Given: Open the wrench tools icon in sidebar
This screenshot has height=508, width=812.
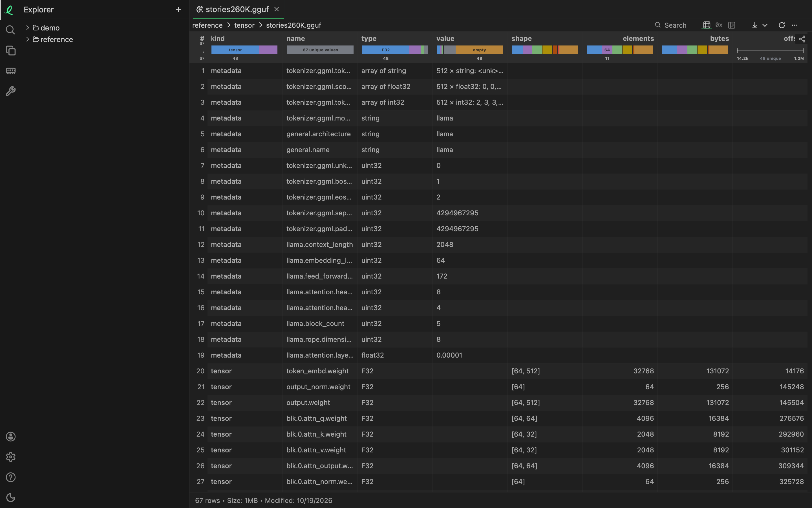Looking at the screenshot, I should [x=10, y=91].
